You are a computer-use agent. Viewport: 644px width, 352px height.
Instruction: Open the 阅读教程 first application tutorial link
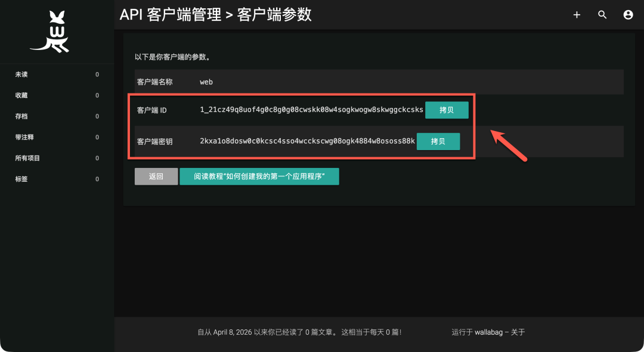pos(259,176)
